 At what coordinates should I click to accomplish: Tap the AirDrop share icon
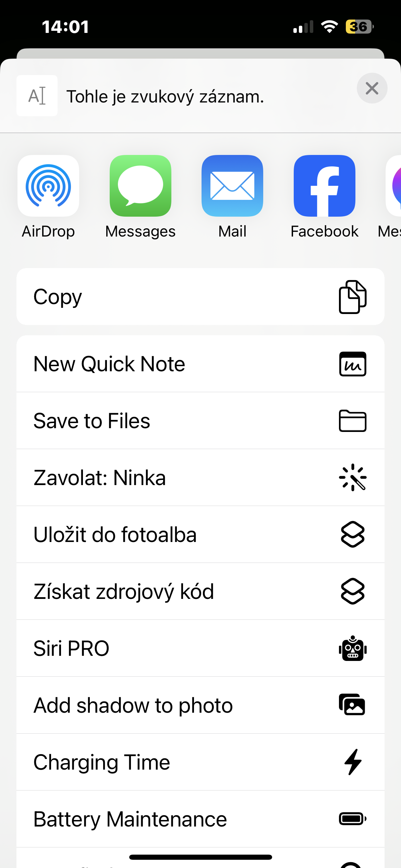pos(48,186)
